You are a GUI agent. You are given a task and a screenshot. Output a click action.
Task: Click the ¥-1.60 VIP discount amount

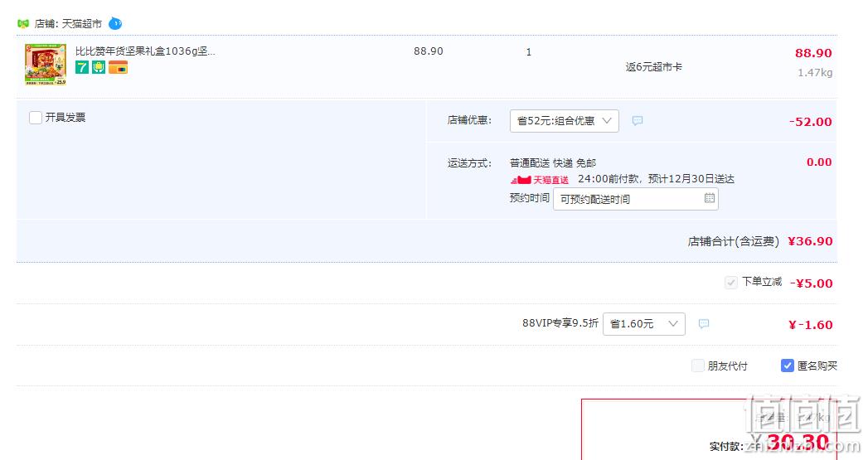click(811, 325)
